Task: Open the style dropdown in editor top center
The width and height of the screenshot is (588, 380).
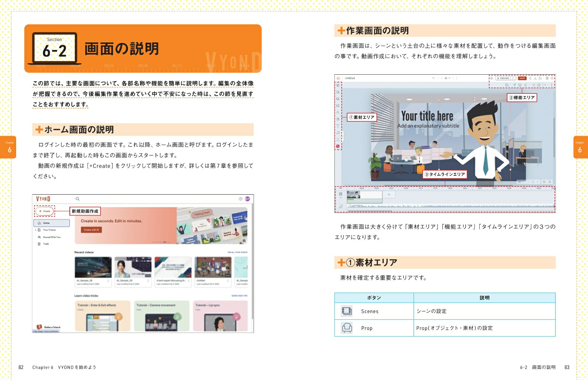Action: pos(447,78)
